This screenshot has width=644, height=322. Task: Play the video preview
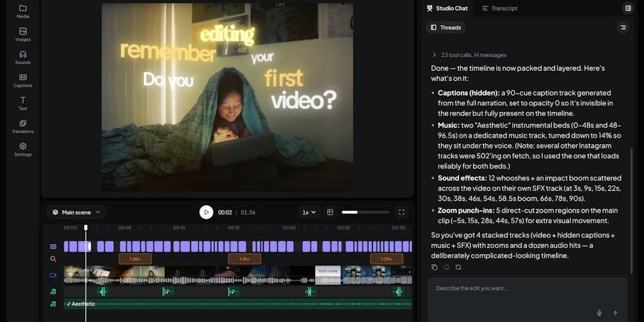pyautogui.click(x=206, y=213)
